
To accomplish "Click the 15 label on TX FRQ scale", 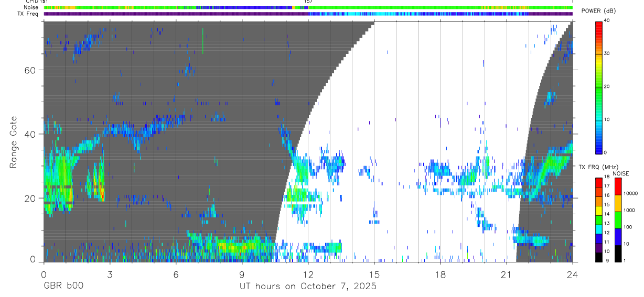I will coord(607,204).
